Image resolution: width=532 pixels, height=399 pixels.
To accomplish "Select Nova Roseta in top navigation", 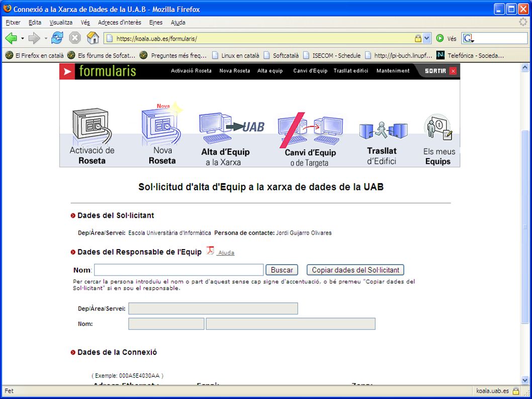I will (234, 70).
